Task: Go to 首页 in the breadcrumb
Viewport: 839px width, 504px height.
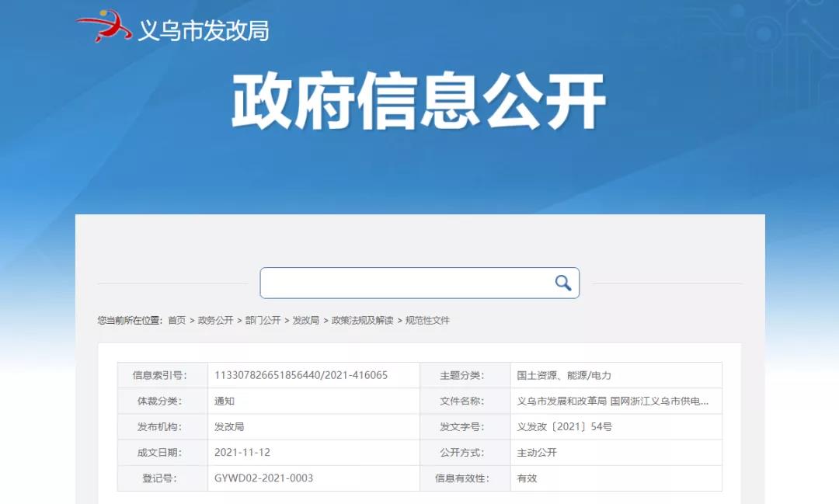Action: (x=177, y=320)
